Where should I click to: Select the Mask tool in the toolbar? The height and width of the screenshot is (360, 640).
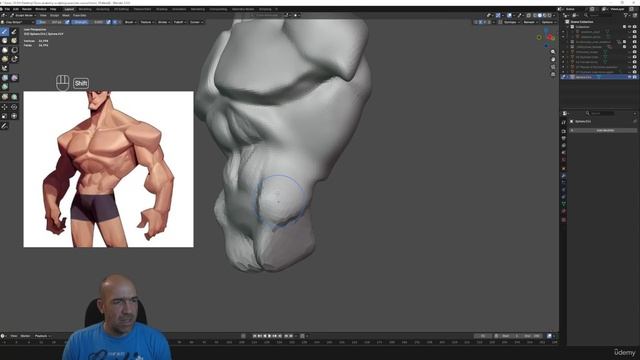tap(4, 41)
